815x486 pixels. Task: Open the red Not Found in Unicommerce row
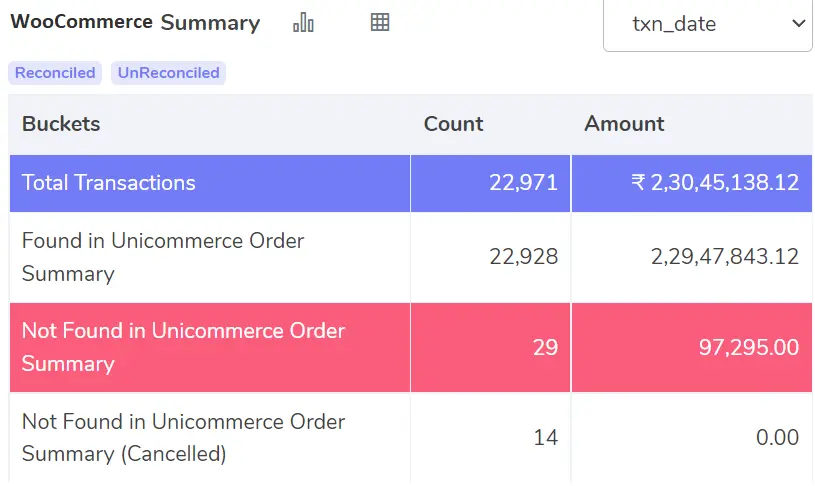pos(411,347)
